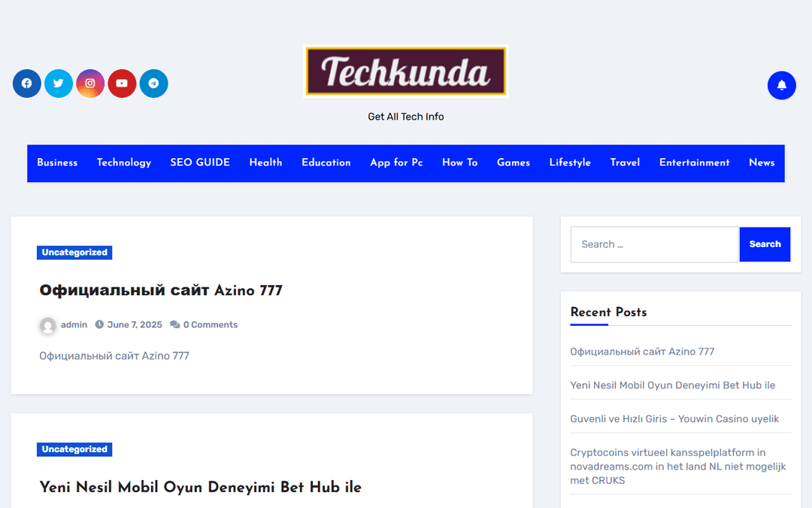Viewport: 812px width, 508px height.
Task: Open the News menu item
Action: pos(762,163)
